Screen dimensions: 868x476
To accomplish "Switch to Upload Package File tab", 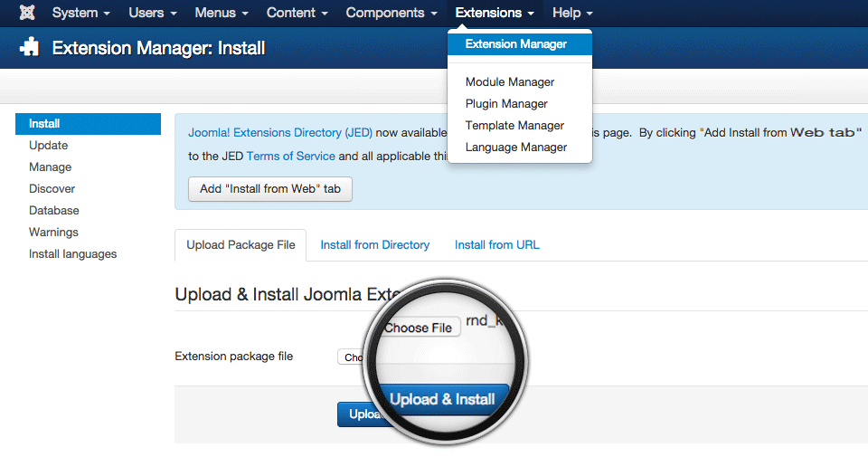I will [241, 245].
